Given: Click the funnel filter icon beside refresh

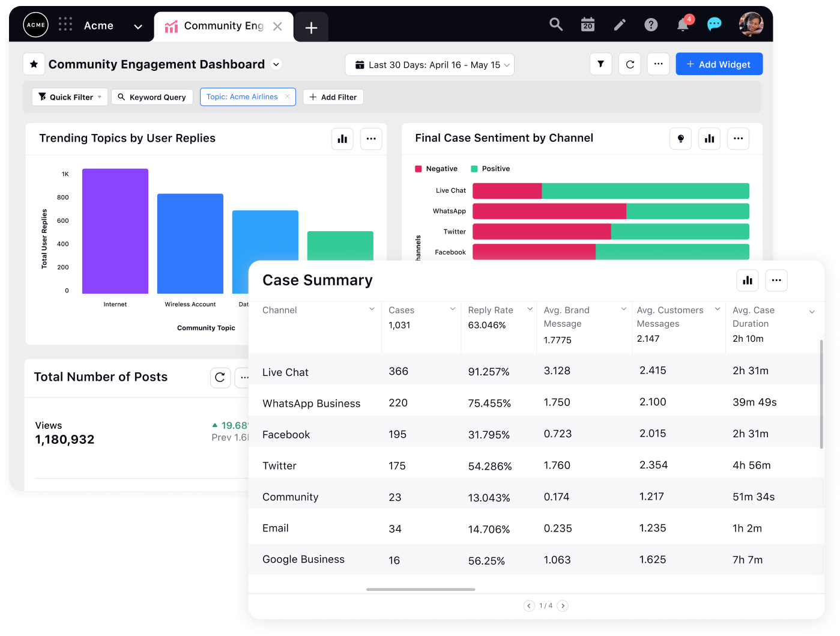Looking at the screenshot, I should [x=600, y=64].
